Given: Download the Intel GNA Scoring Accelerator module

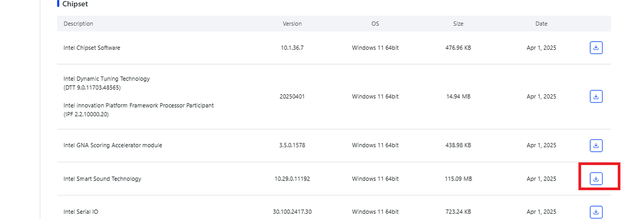Looking at the screenshot, I should [x=596, y=145].
